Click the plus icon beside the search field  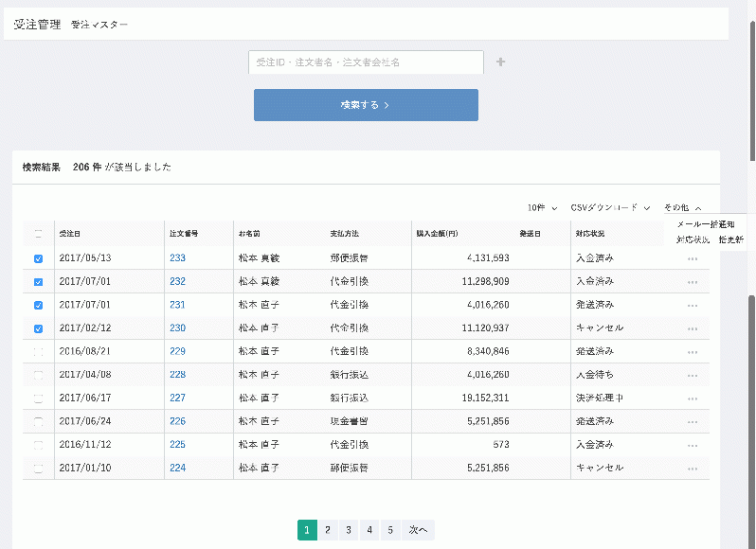tap(500, 62)
